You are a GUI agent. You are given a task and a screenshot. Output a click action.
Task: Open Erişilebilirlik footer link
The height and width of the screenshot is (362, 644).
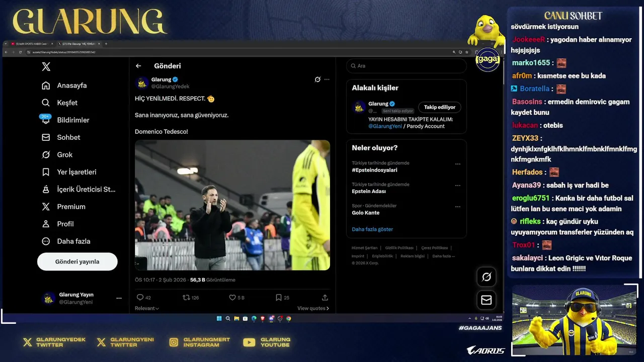382,256
